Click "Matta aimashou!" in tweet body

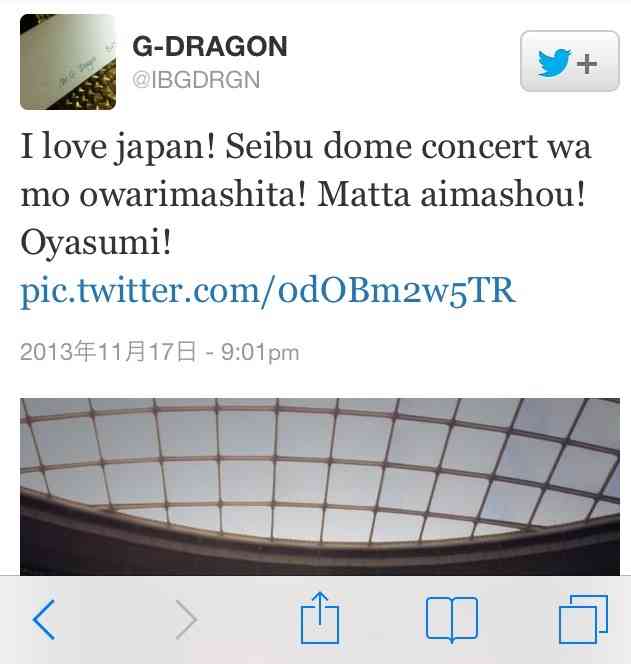click(451, 194)
